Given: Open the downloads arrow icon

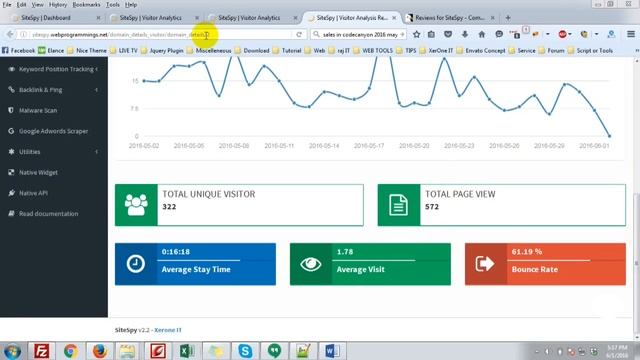Looking at the screenshot, I should 465,34.
